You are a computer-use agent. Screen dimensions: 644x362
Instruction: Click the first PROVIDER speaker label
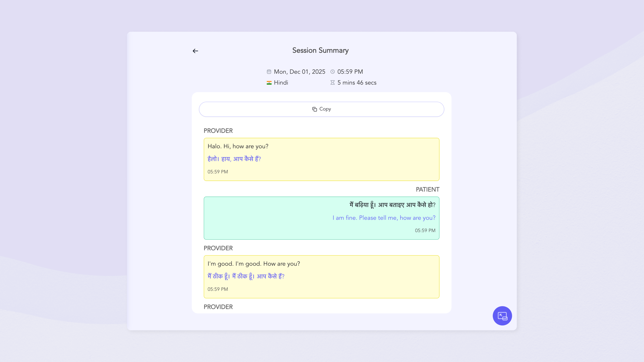pos(218,131)
